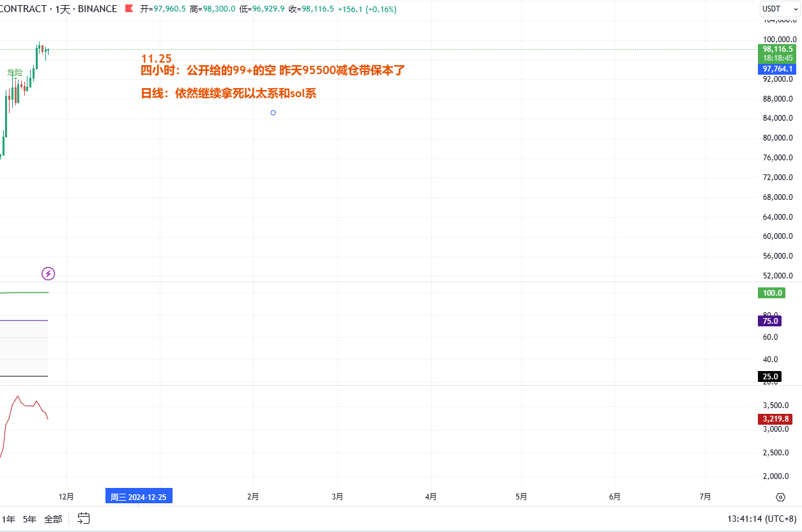The height and width of the screenshot is (532, 802).
Task: Click the 11.25 orange text annotation
Action: pyautogui.click(x=156, y=58)
